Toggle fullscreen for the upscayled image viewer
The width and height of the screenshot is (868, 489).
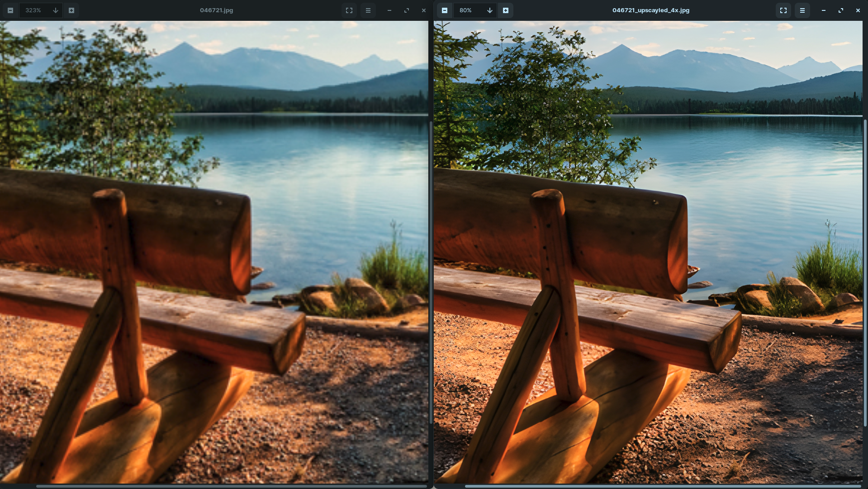pyautogui.click(x=783, y=10)
